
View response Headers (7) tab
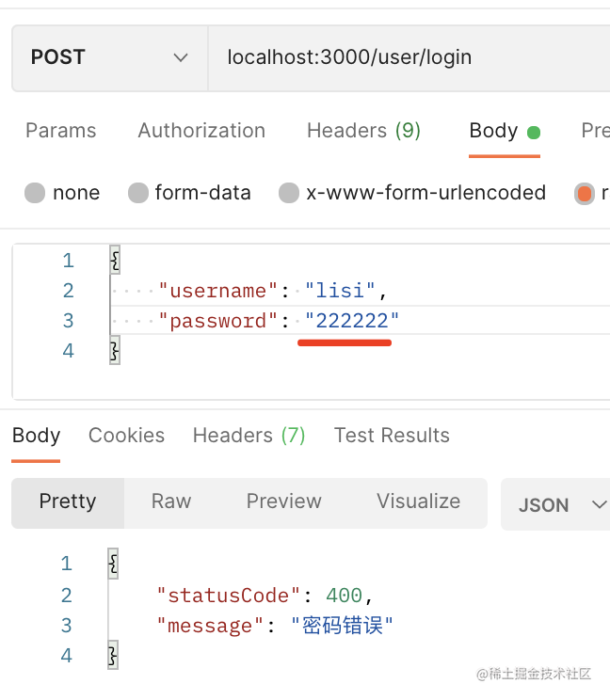[x=249, y=436]
